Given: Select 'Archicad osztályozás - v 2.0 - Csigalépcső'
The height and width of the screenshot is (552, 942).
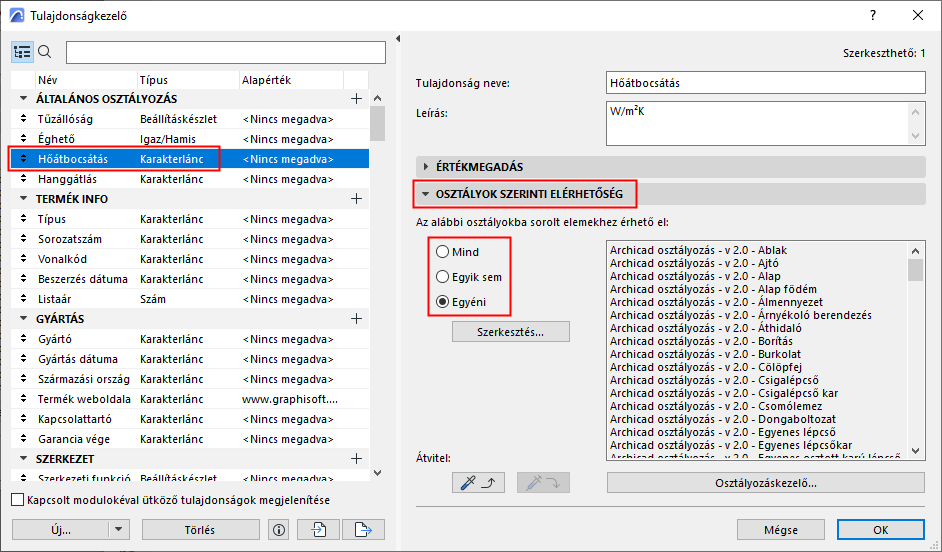Looking at the screenshot, I should 714,380.
